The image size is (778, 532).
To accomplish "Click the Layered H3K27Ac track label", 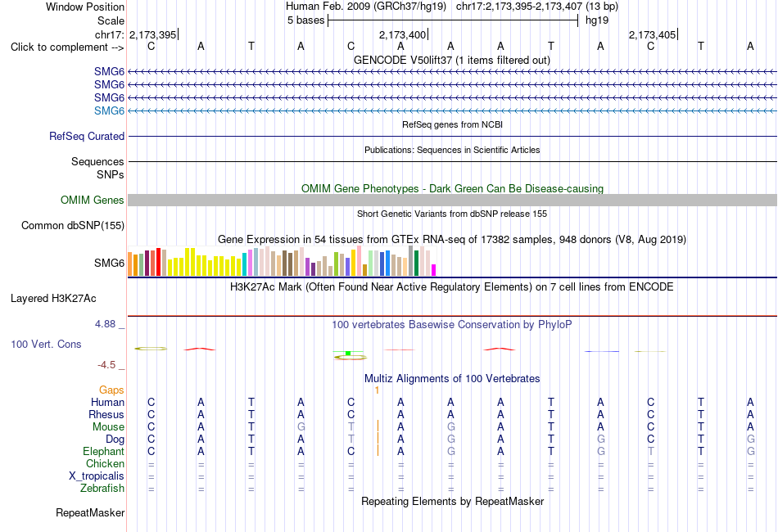I will (53, 299).
